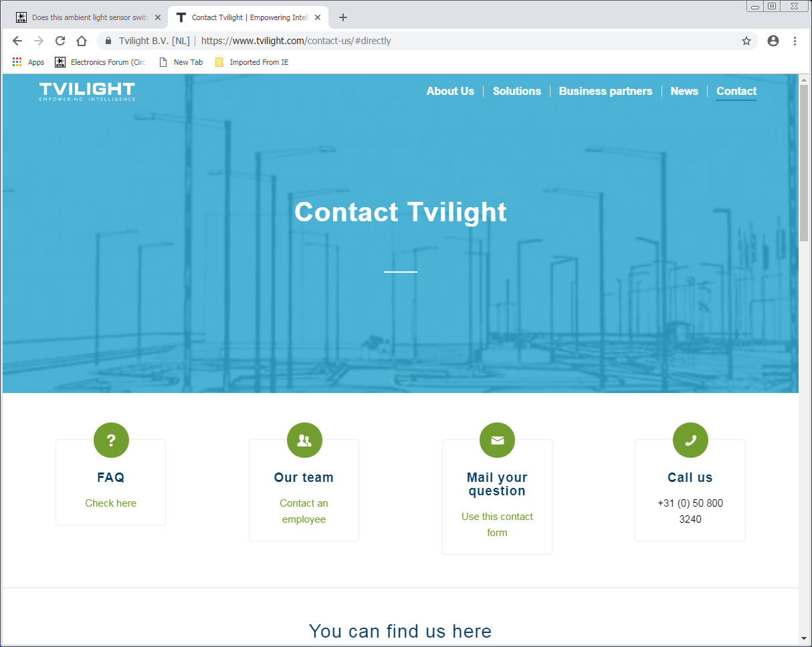Screen dimensions: 812x647
Task: Open the Electronics Forum bookmark
Action: (100, 62)
